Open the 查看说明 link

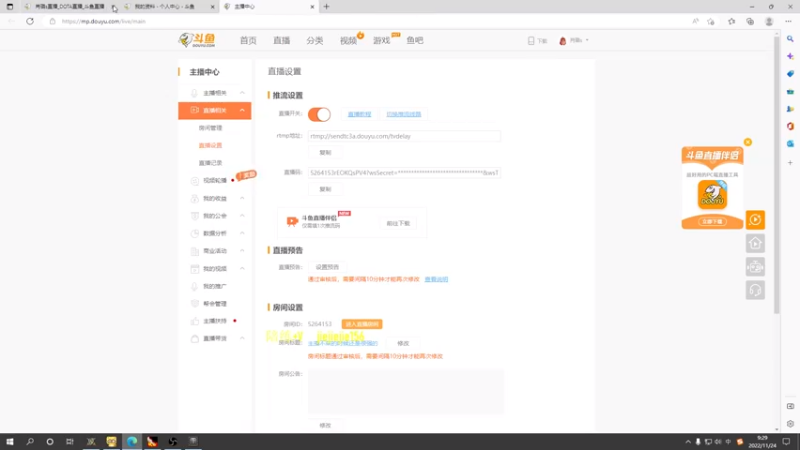coord(436,280)
